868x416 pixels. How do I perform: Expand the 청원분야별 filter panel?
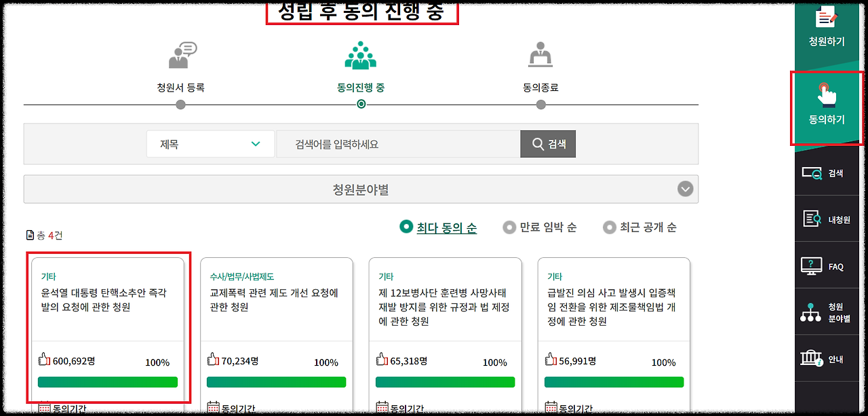pyautogui.click(x=361, y=189)
